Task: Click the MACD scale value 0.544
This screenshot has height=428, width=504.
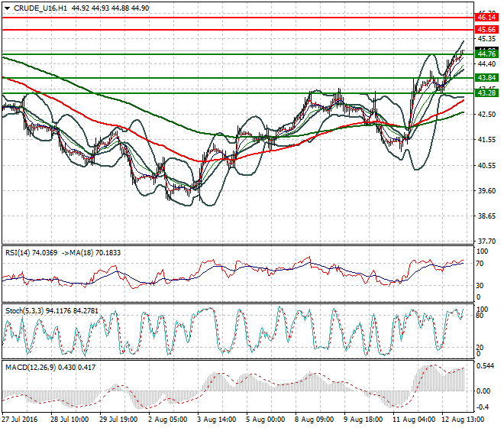Action: tap(486, 366)
